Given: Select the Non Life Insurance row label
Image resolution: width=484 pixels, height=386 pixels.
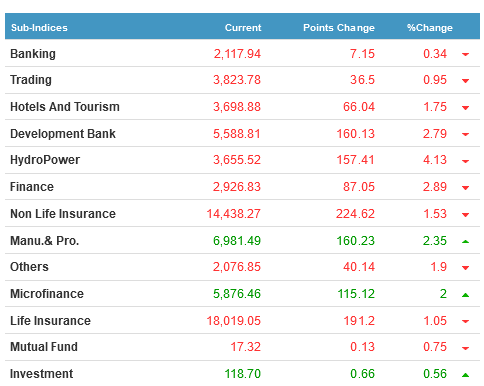Looking at the screenshot, I should (x=63, y=214).
